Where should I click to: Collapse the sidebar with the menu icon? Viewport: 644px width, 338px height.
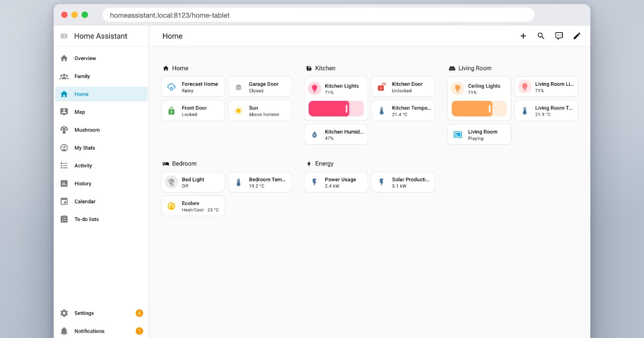coord(64,36)
